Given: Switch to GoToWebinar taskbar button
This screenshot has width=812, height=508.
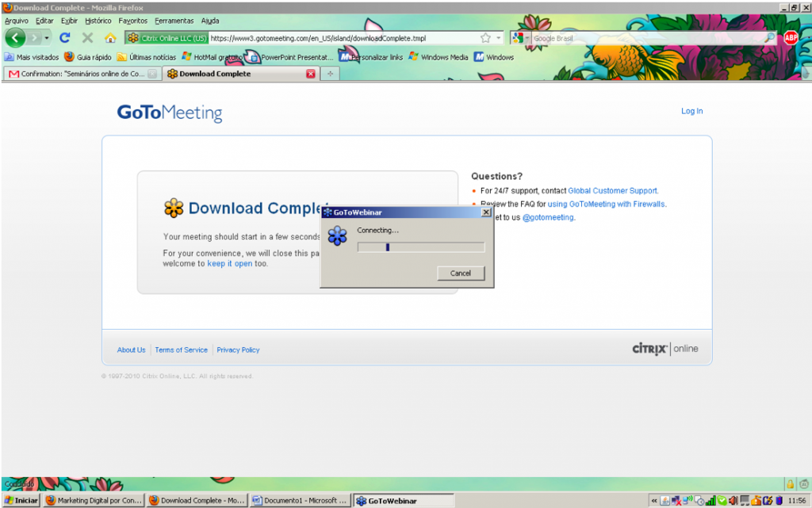Looking at the screenshot, I should coord(404,500).
